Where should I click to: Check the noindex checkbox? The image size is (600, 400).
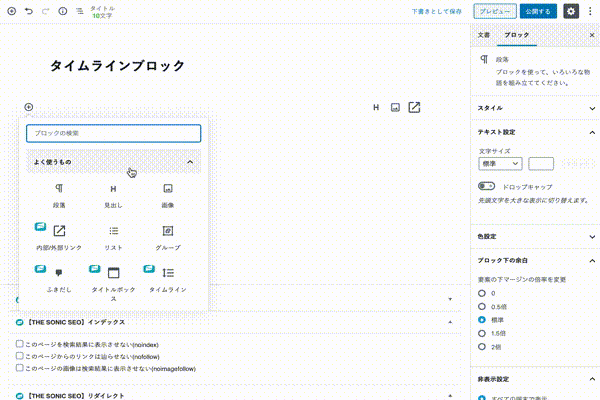click(20, 344)
